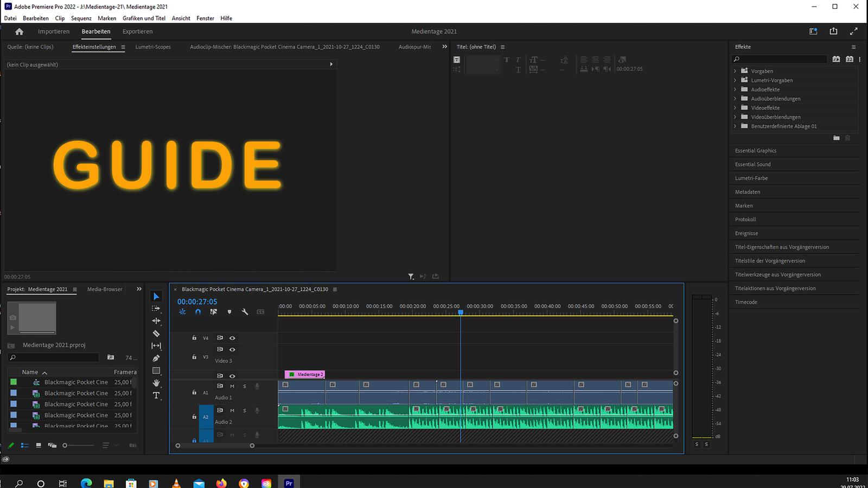
Task: Select the Pen tool
Action: [x=156, y=358]
